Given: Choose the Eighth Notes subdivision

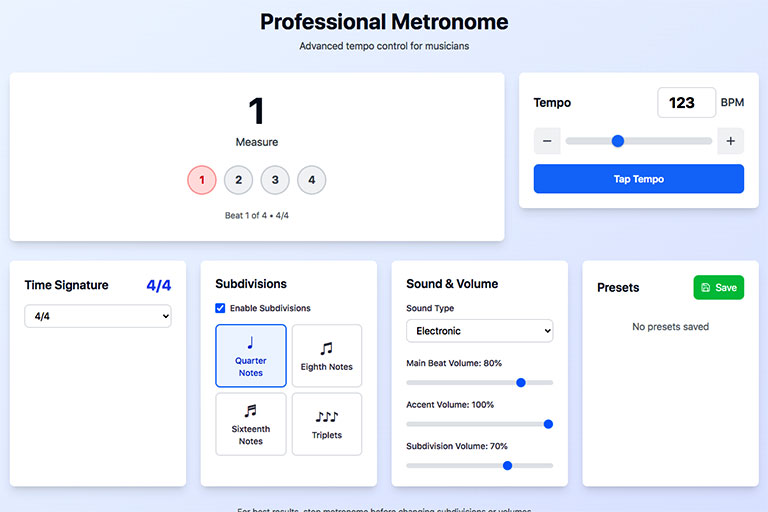Looking at the screenshot, I should 327,356.
